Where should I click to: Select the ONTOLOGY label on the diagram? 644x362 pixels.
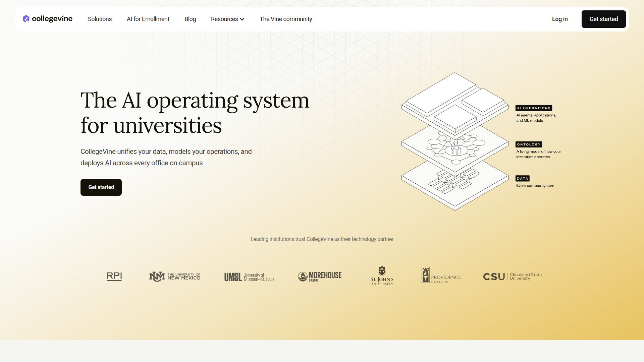coord(529,144)
